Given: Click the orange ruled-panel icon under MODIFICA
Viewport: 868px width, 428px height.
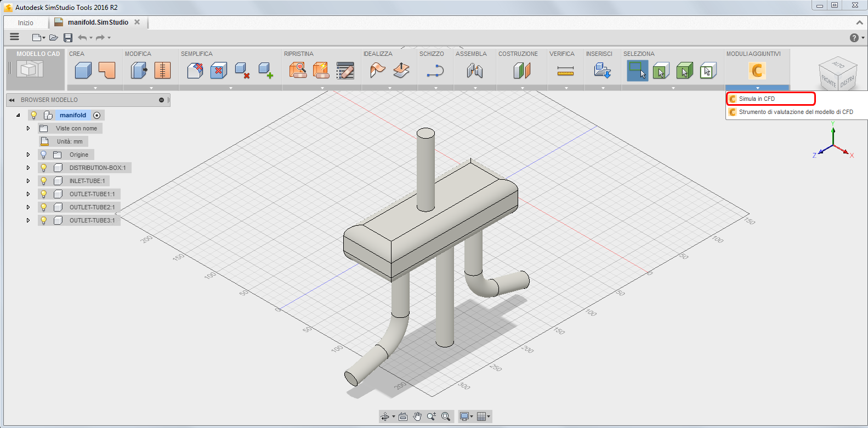Looking at the screenshot, I should tap(162, 71).
